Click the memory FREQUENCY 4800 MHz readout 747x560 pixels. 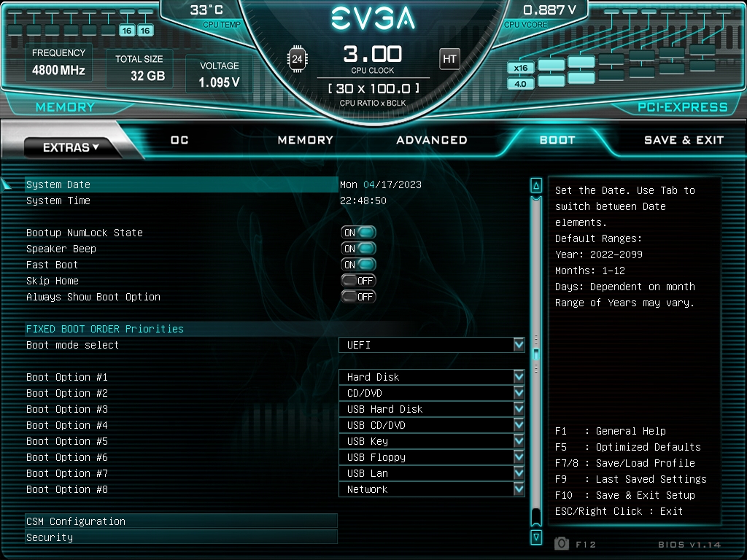click(x=58, y=63)
